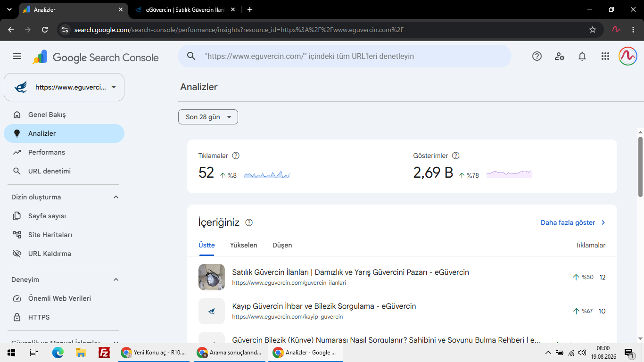
Task: Click the Chrome address bar URL
Action: point(239,30)
